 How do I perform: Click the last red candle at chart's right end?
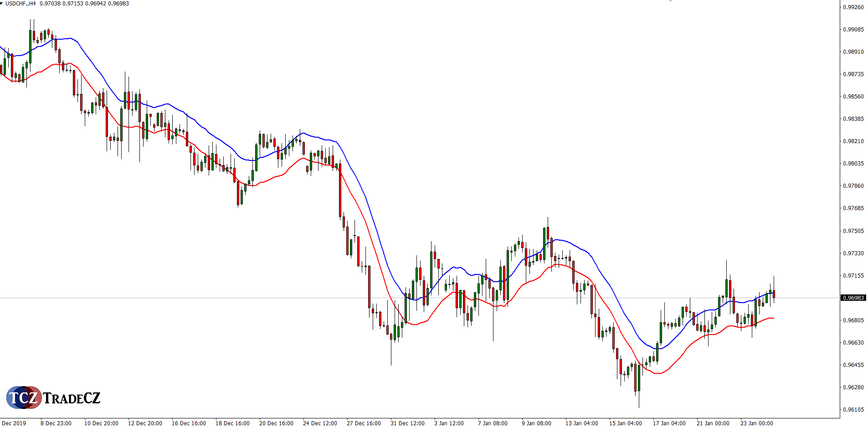774,294
